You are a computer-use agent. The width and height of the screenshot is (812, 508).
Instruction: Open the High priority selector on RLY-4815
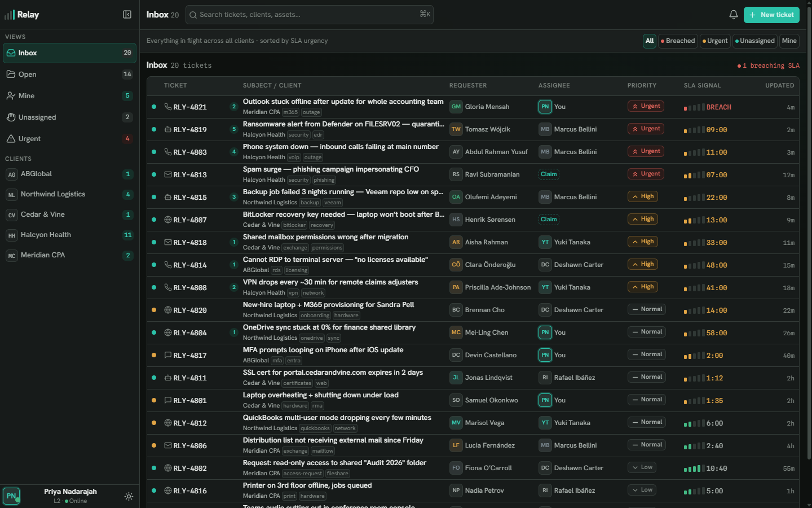(643, 196)
